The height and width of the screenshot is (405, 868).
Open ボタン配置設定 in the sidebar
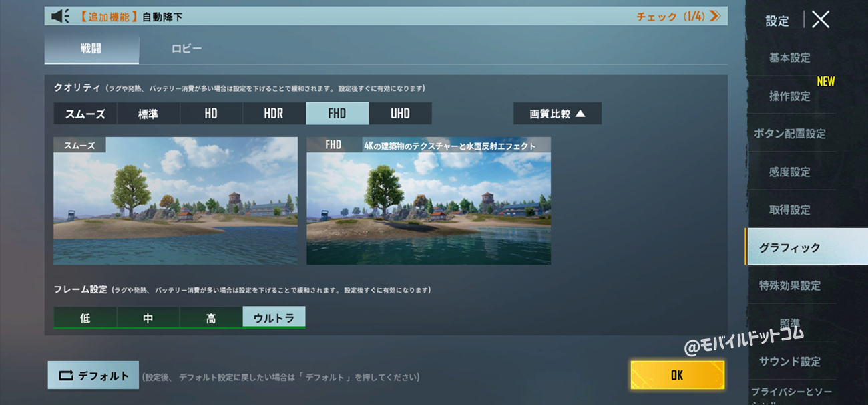790,134
